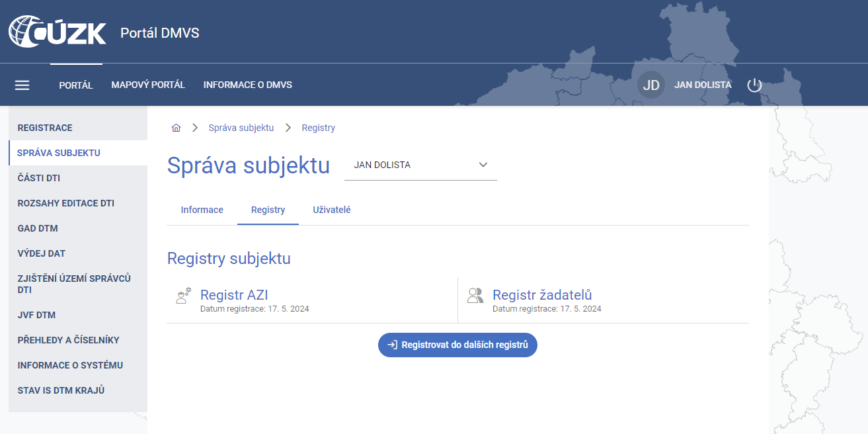Screen dimensions: 868x434
Task: Open the hamburger menu icon
Action: [x=22, y=85]
